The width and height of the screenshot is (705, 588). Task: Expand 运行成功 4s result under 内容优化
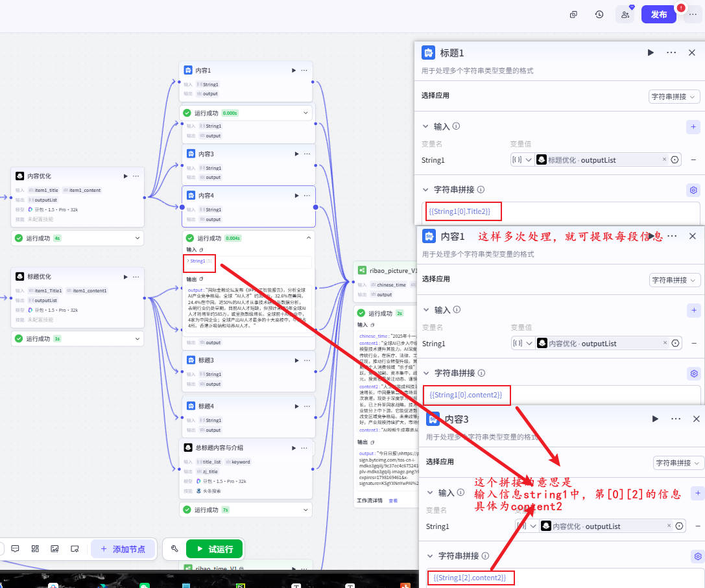137,239
